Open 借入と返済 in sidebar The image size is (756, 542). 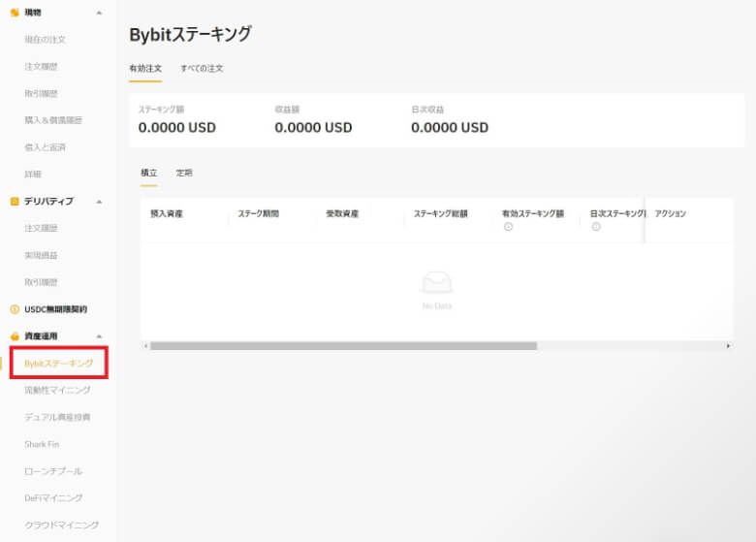[x=45, y=147]
